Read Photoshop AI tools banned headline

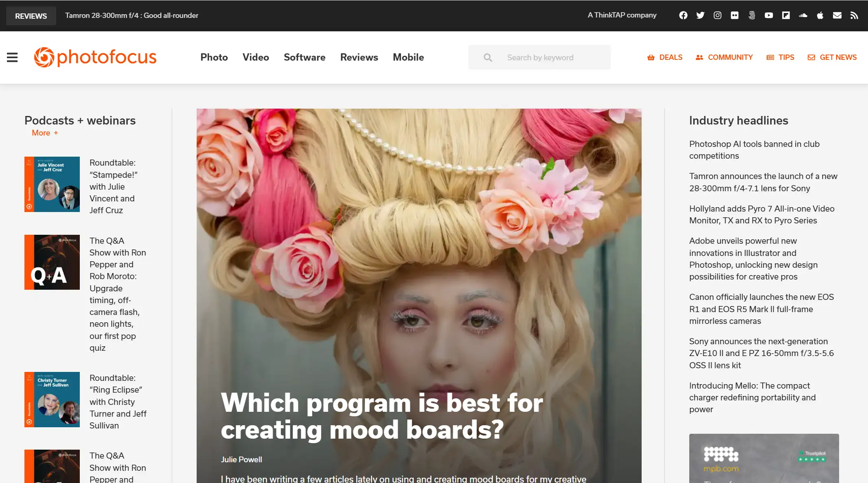[754, 150]
